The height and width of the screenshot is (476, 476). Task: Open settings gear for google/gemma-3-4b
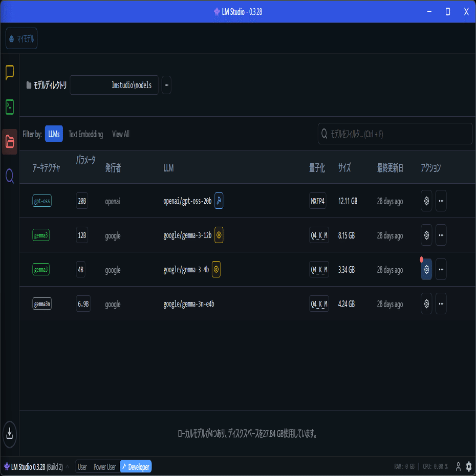pos(426,270)
